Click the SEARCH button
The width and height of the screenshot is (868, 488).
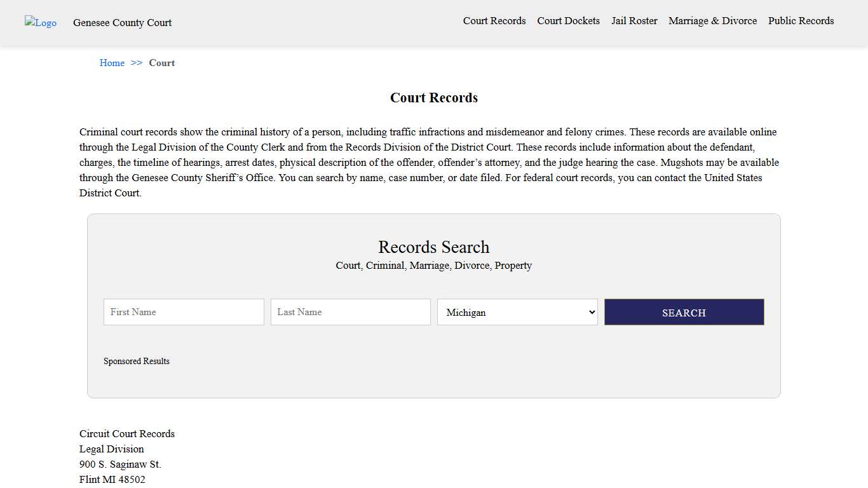point(684,312)
